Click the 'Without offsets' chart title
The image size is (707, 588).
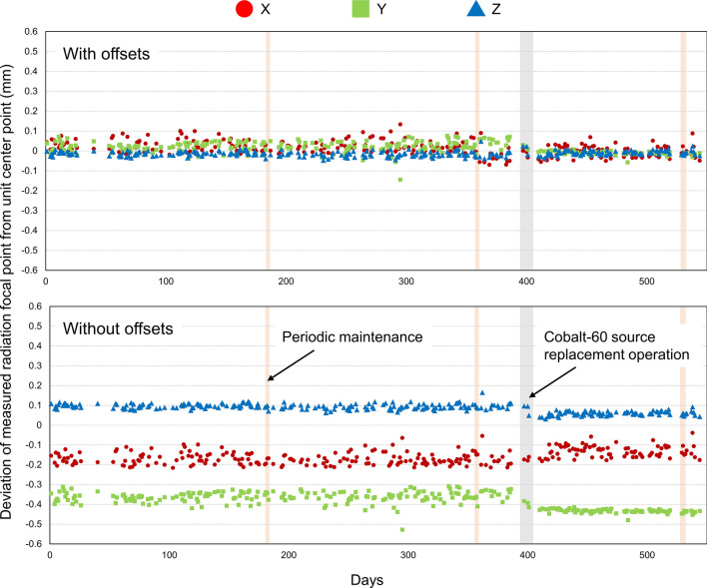118,328
